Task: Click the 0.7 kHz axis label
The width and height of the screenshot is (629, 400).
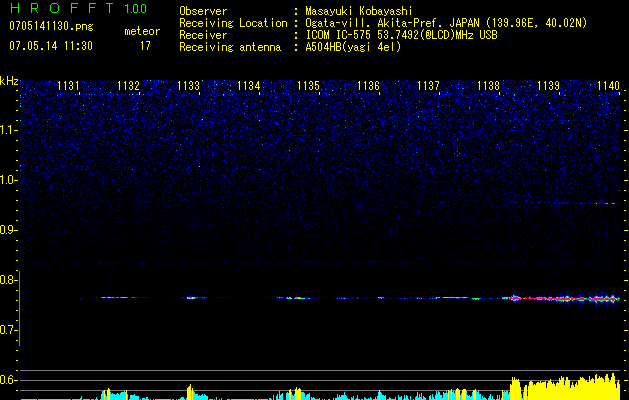Action: pos(7,330)
